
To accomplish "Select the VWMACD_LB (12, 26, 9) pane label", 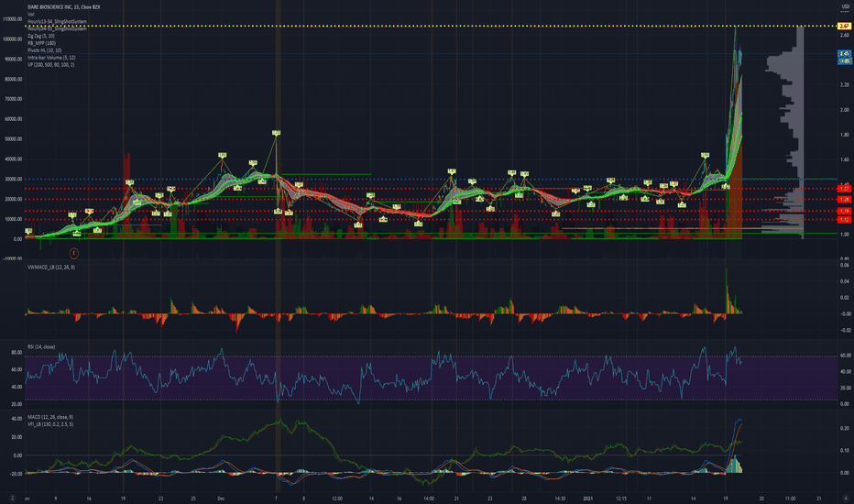I will tap(51, 267).
